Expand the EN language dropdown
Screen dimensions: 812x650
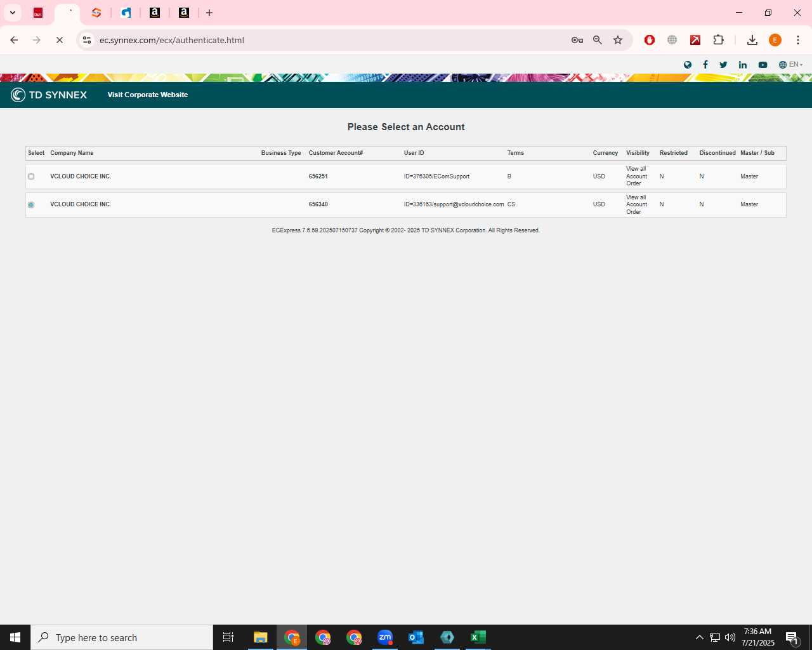791,65
